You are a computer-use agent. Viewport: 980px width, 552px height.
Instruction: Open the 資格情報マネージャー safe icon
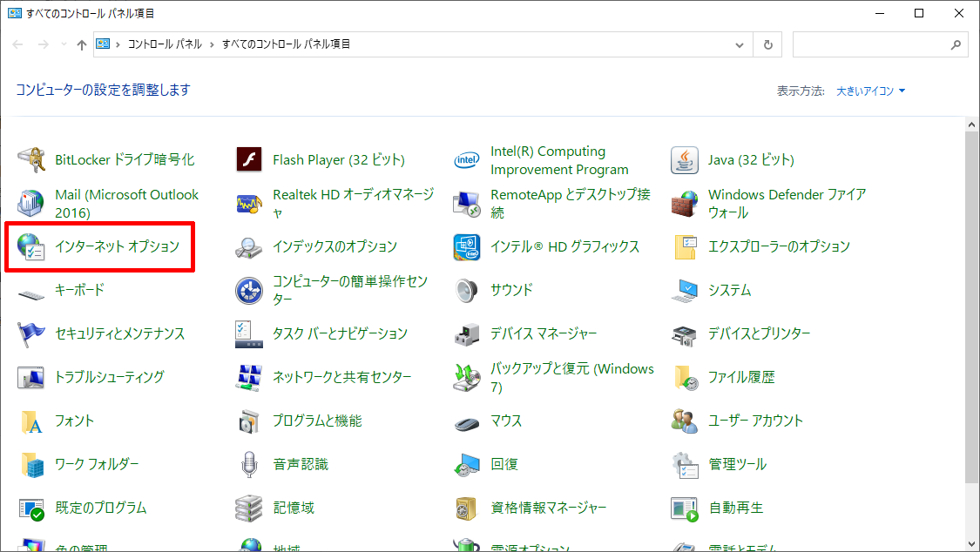point(466,508)
